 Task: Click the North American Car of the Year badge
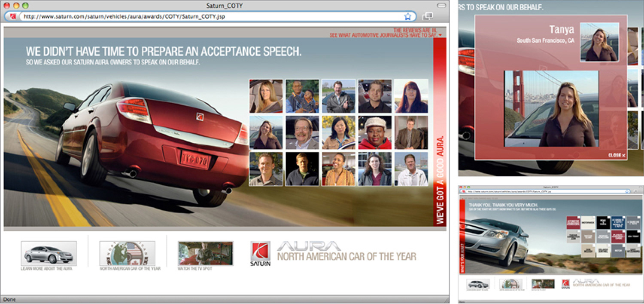[127, 253]
